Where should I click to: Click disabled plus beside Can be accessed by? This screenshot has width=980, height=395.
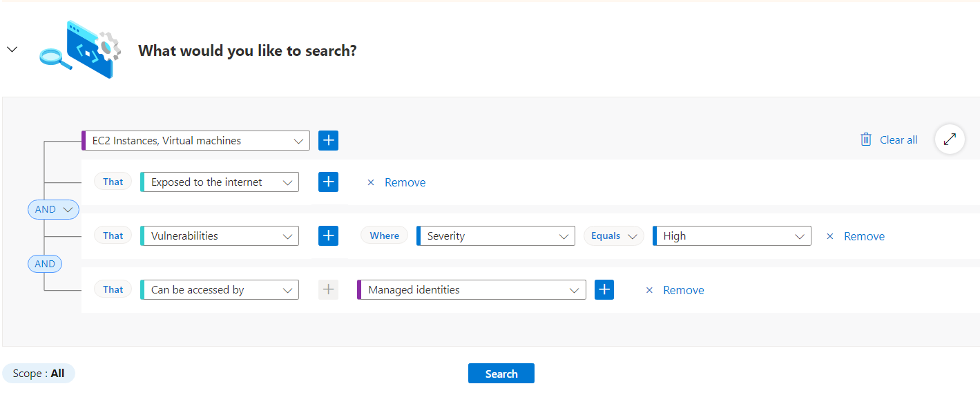pyautogui.click(x=328, y=289)
